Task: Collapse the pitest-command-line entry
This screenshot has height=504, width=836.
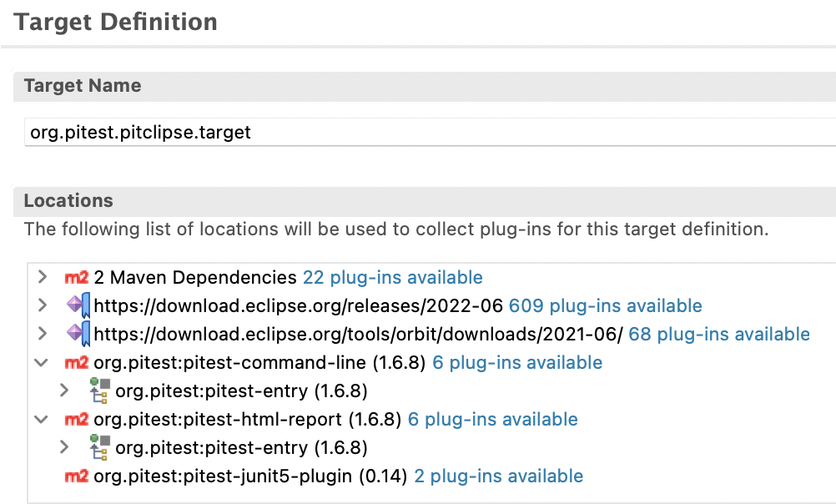Action: (x=42, y=362)
